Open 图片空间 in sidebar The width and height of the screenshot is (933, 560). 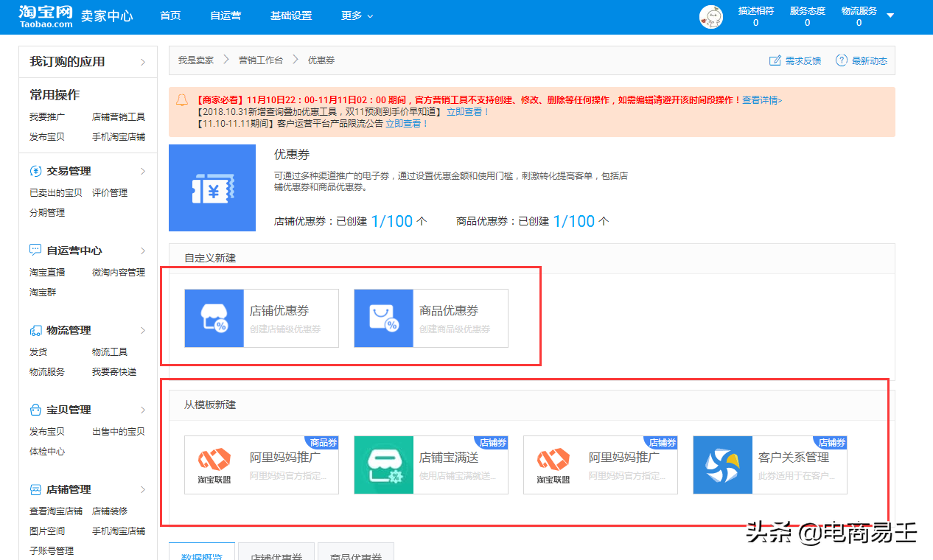tap(47, 531)
